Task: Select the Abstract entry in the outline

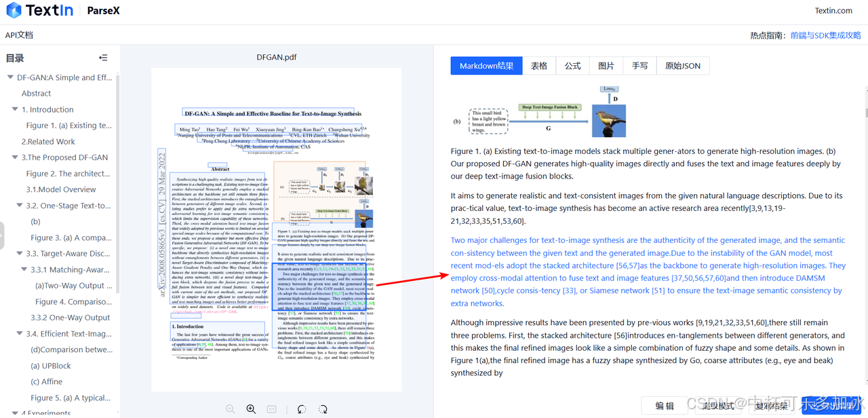Action: [x=36, y=94]
